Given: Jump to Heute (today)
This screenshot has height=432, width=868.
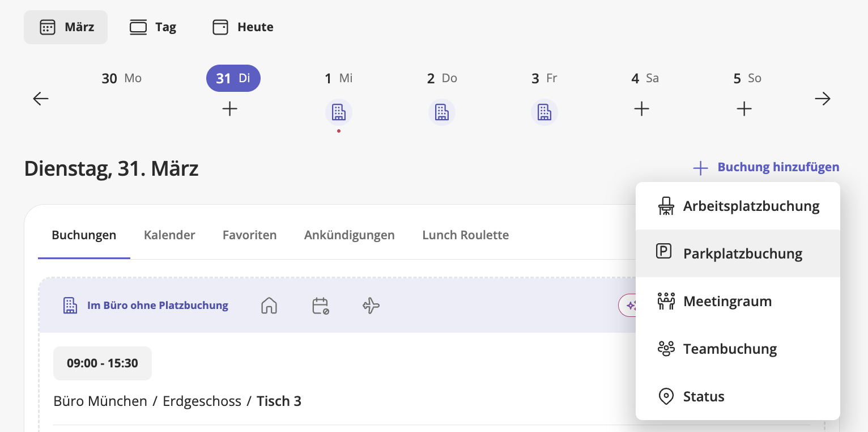Looking at the screenshot, I should 243,27.
